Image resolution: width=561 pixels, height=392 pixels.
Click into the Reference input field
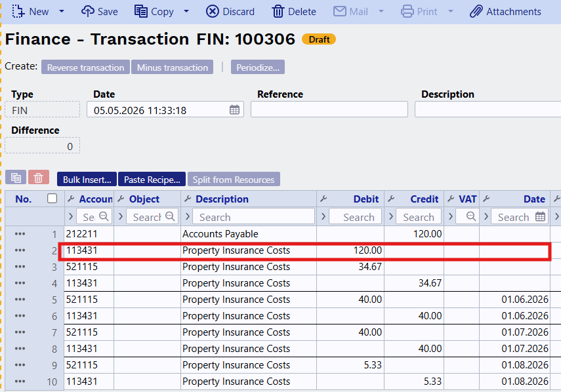tap(329, 109)
